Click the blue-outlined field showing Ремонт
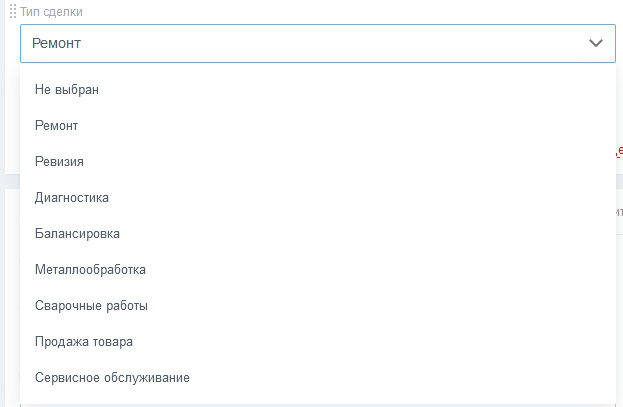This screenshot has height=407, width=623. tap(318, 43)
